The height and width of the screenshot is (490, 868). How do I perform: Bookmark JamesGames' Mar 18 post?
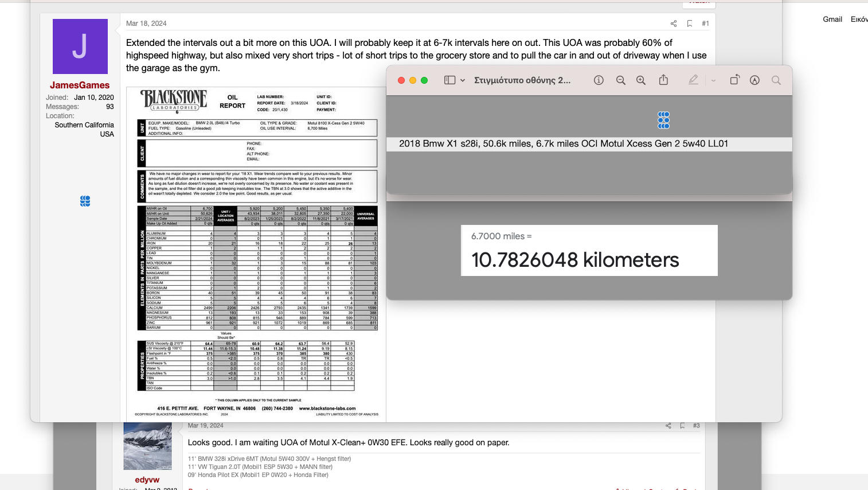(690, 24)
